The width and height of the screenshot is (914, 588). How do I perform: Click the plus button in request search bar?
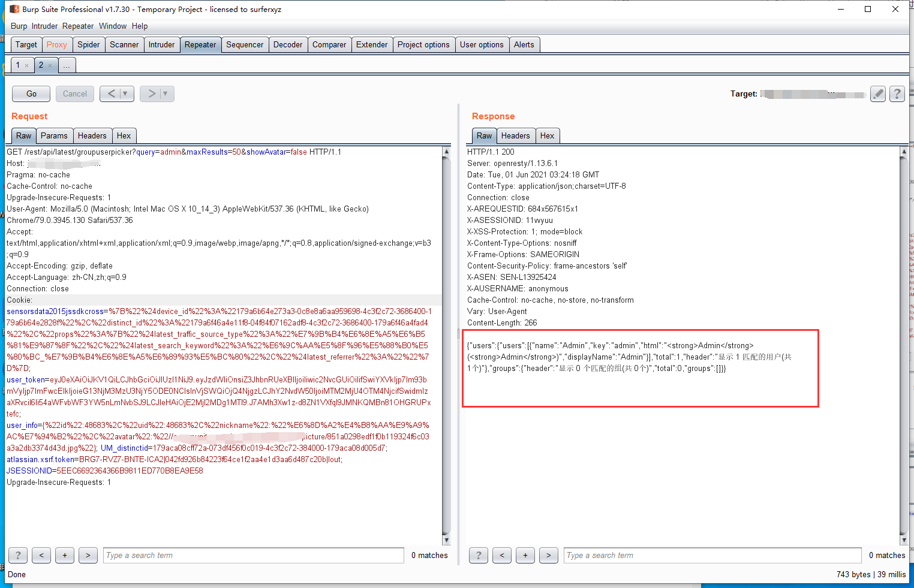(65, 555)
